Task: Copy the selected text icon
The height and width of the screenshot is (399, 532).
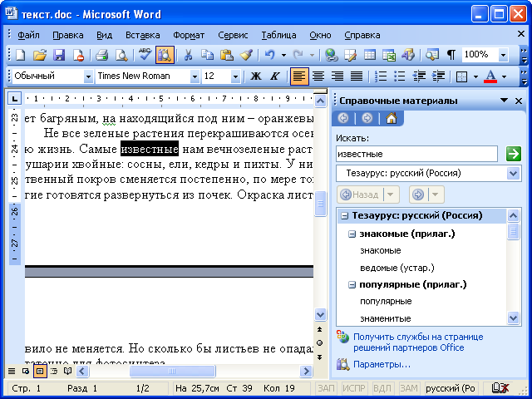Action: click(207, 55)
